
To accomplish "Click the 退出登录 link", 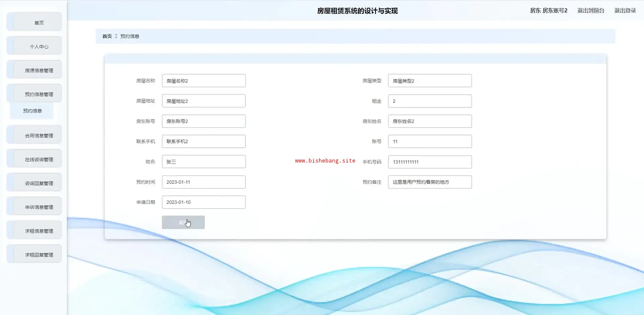I will (x=625, y=11).
